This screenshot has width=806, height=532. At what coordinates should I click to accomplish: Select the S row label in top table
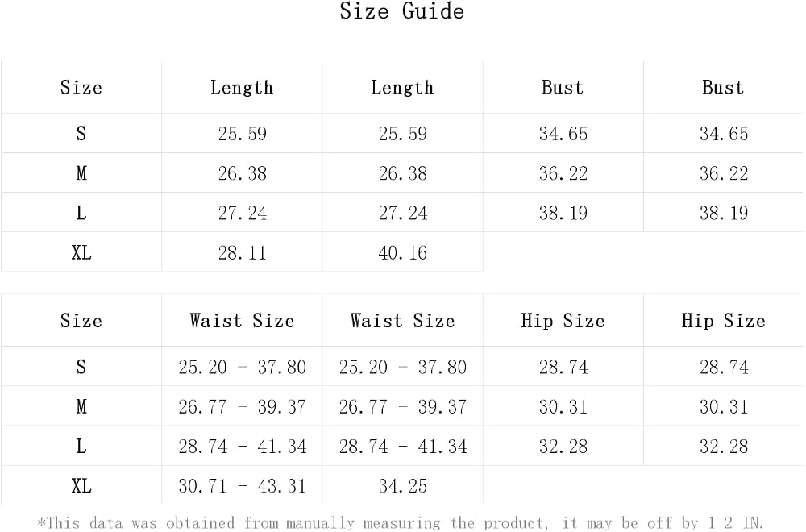coord(81,134)
